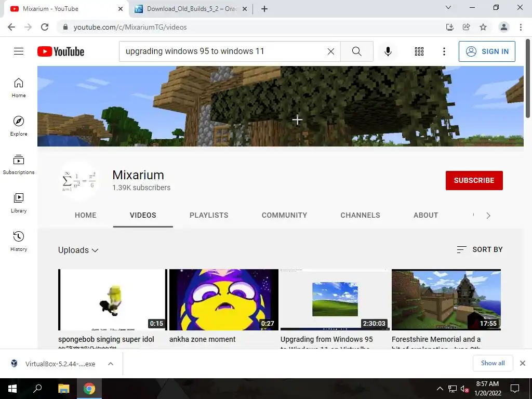Open the Windows Start menu

[x=12, y=389]
